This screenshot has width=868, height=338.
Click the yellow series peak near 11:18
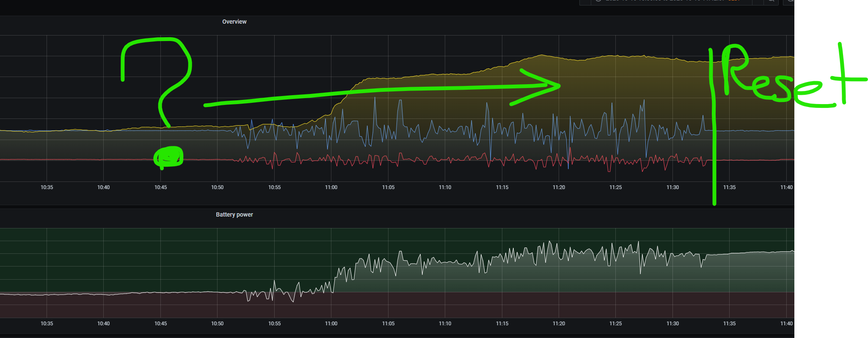coord(542,55)
